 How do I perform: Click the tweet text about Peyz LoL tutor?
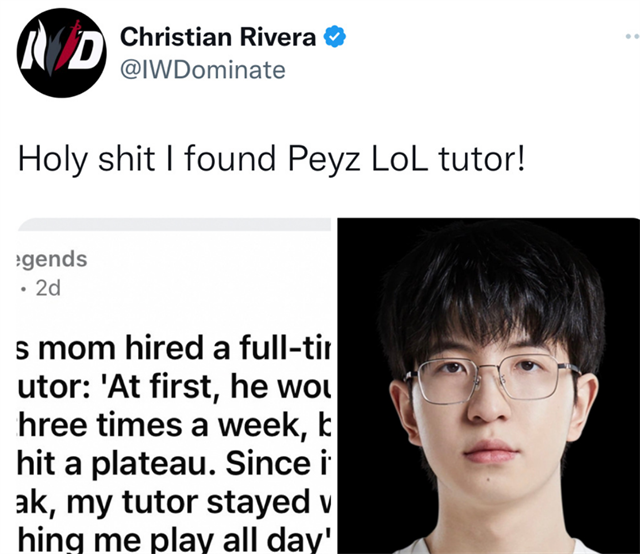(271, 159)
